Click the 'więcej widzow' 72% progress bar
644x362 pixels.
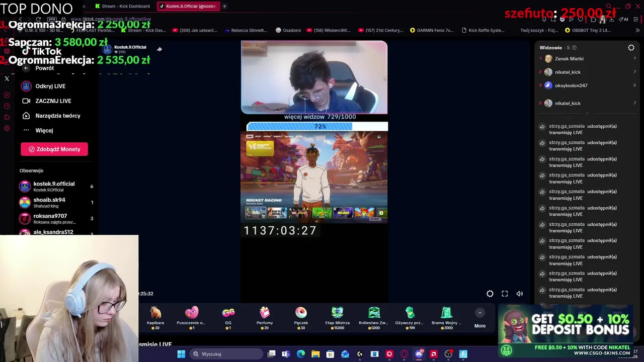[x=317, y=126]
